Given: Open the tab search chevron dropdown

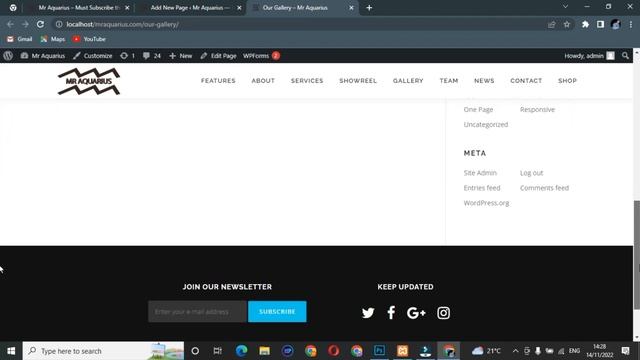Looking at the screenshot, I should (565, 7).
